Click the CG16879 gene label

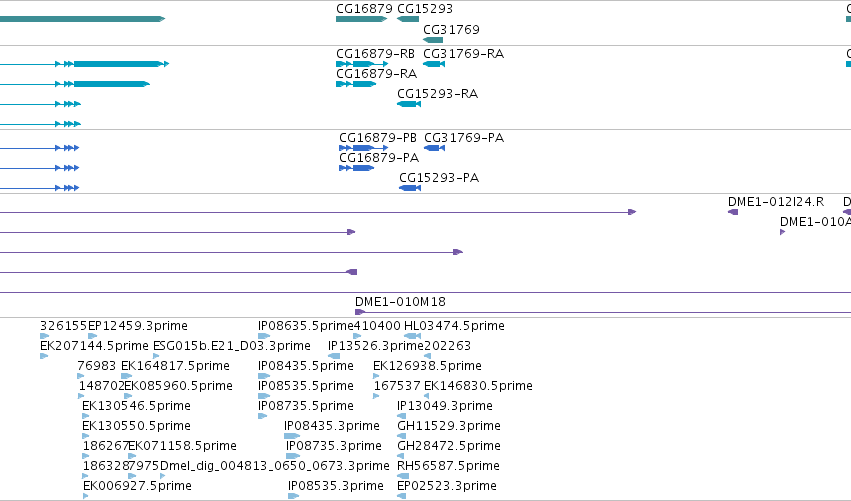tap(364, 9)
